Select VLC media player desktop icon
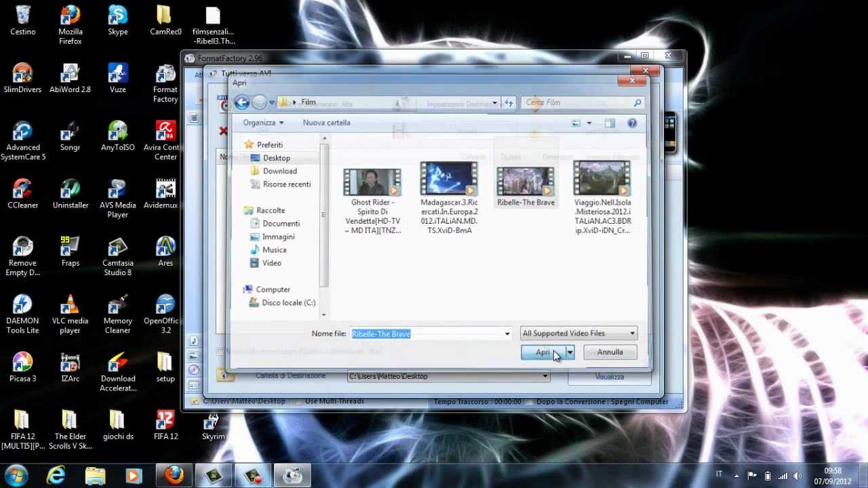The height and width of the screenshot is (488, 868). pos(70,314)
